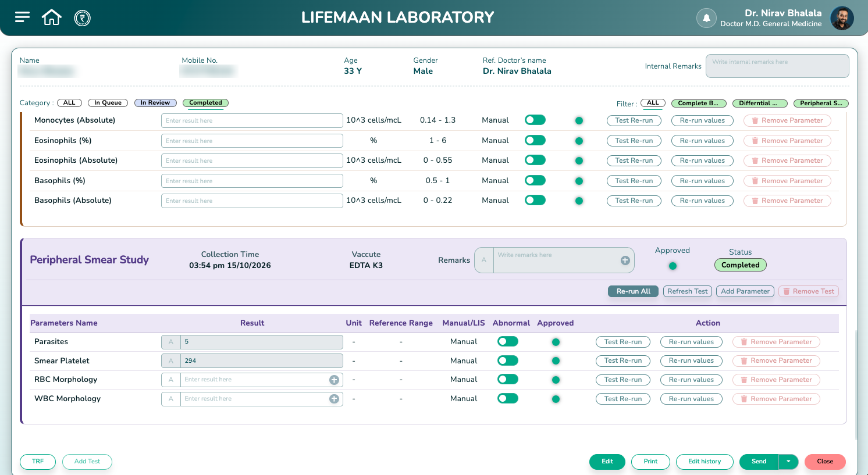Toggle abnormal switch for RBC Morphology
Viewport: 868px width, 475px height.
(x=508, y=379)
